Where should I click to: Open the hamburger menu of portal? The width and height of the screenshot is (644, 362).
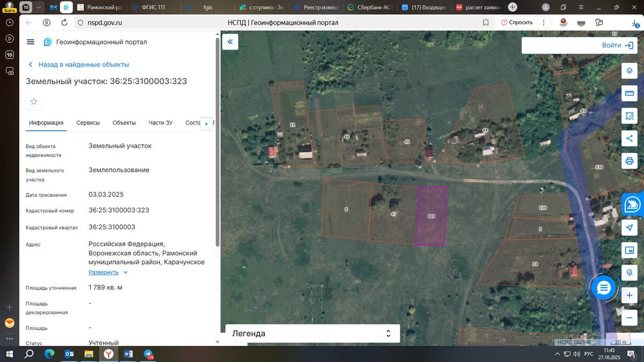point(31,42)
